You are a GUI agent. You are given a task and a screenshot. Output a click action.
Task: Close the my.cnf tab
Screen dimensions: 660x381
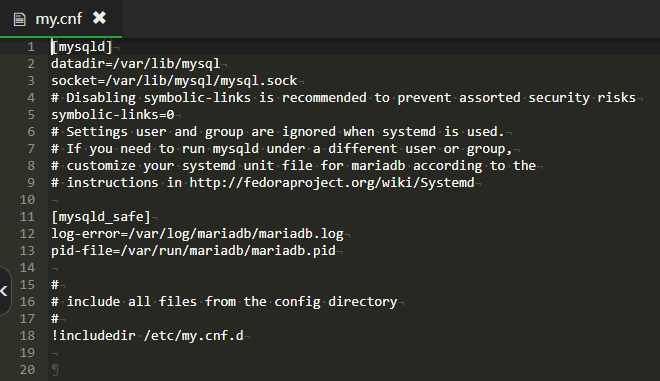point(99,18)
